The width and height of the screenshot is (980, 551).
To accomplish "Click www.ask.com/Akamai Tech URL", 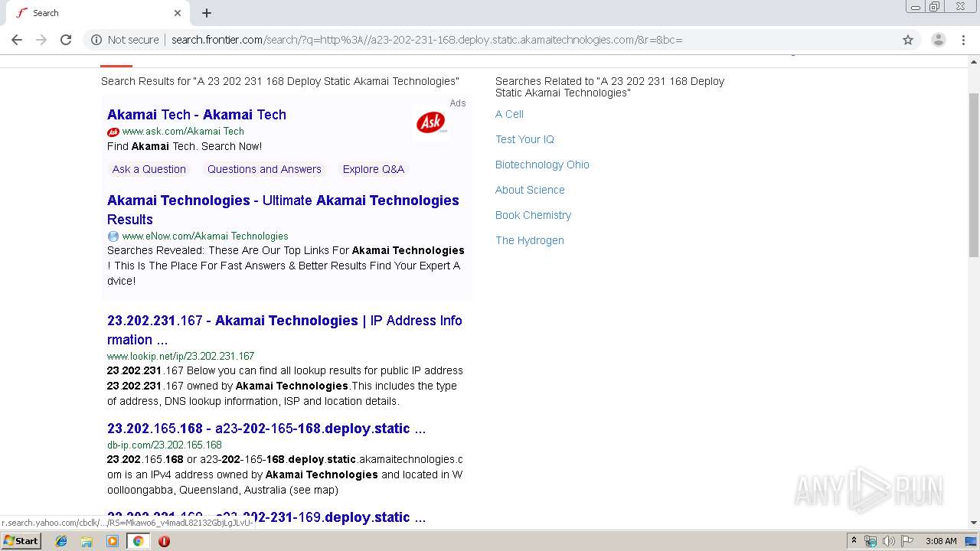I will click(183, 132).
